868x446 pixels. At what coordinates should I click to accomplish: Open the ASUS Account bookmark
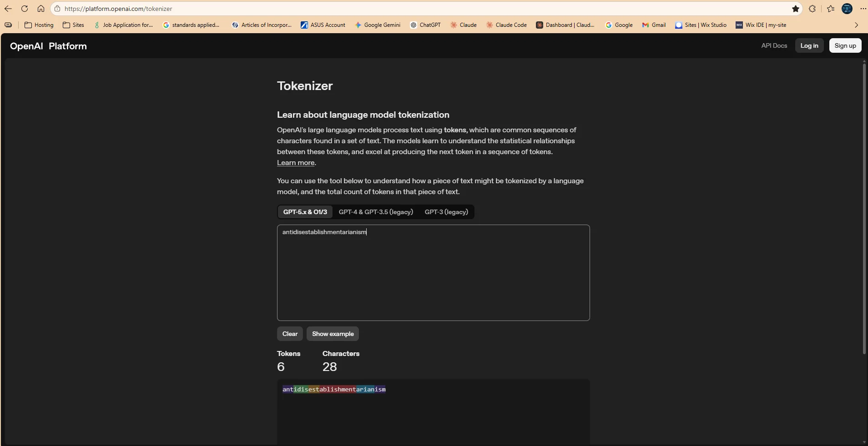(323, 25)
